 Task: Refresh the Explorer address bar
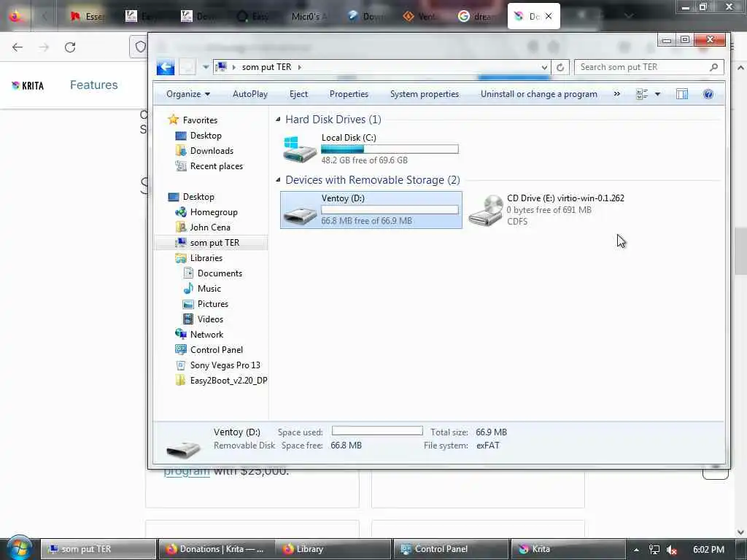560,67
